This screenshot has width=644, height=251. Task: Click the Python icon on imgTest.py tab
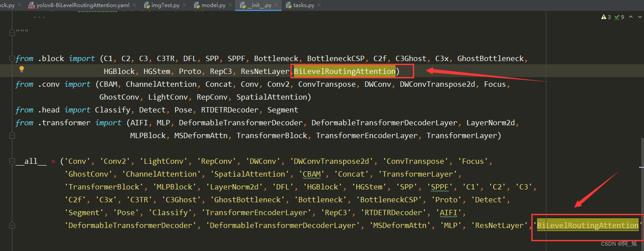pos(146,5)
